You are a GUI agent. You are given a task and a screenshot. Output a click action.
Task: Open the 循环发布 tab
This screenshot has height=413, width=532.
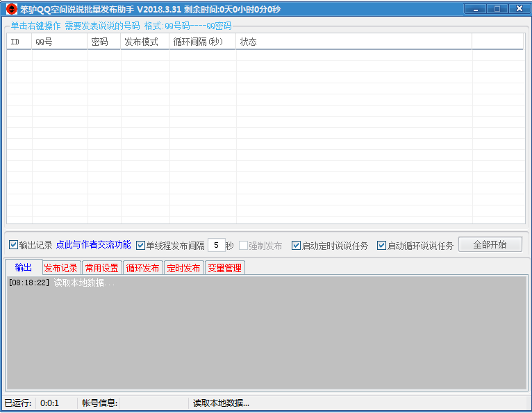(143, 268)
